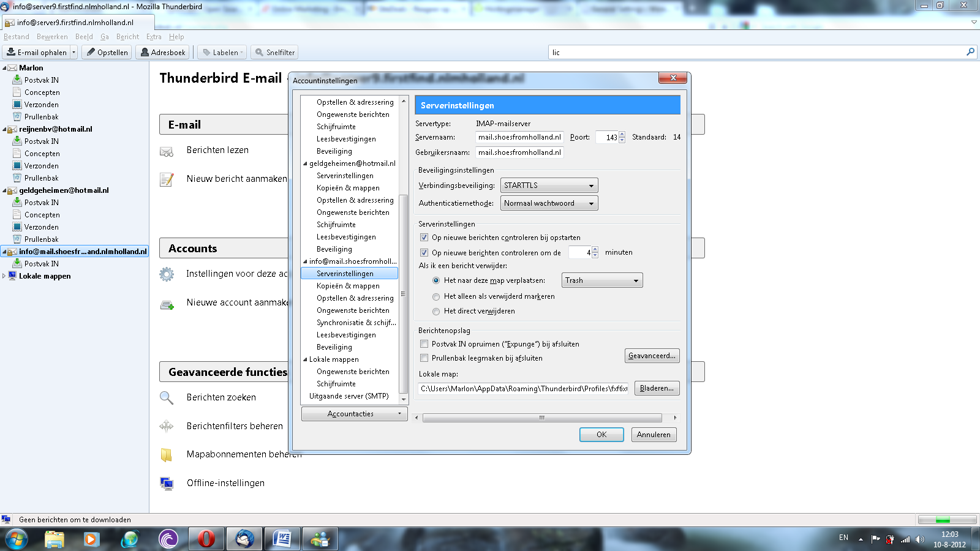
Task: Collapse geldgeheimen@hotmail.nl in settings tree
Action: pos(305,163)
